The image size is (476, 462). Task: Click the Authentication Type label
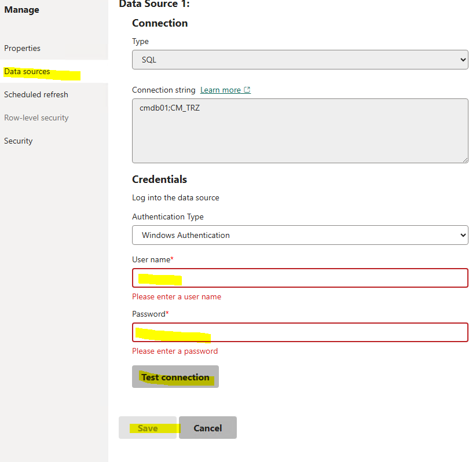point(168,217)
